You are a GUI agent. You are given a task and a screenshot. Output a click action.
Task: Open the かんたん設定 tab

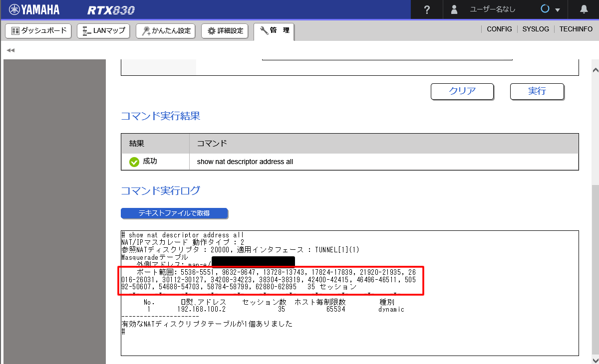tap(166, 31)
